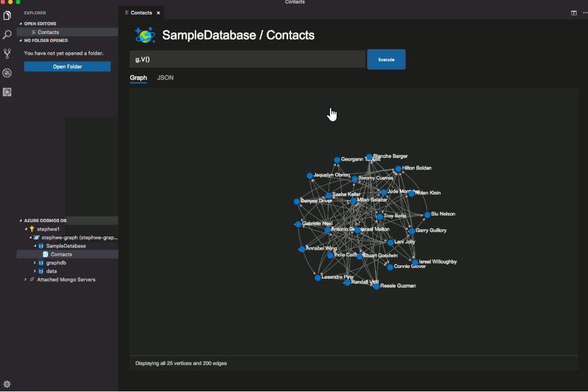Collapse the stephwe-graph account node

[x=31, y=238]
